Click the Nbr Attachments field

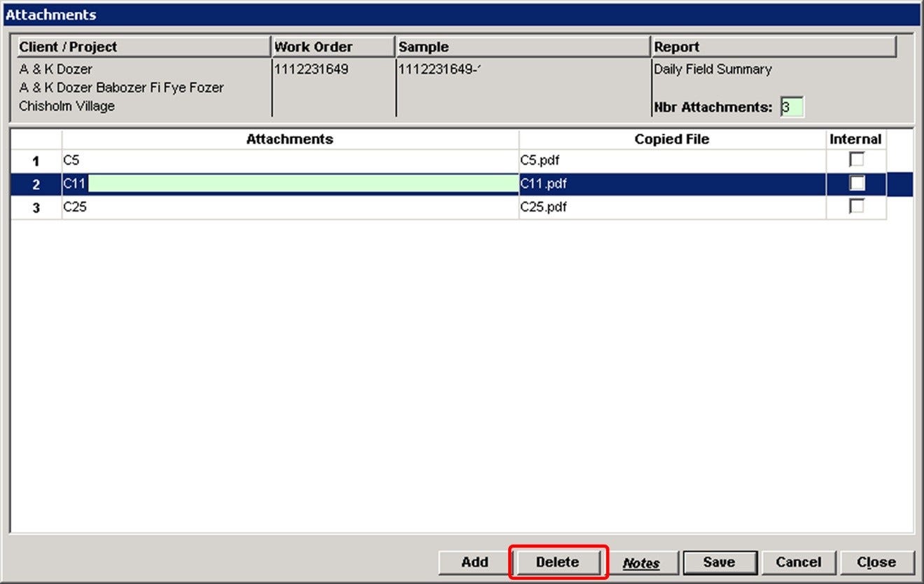point(792,107)
